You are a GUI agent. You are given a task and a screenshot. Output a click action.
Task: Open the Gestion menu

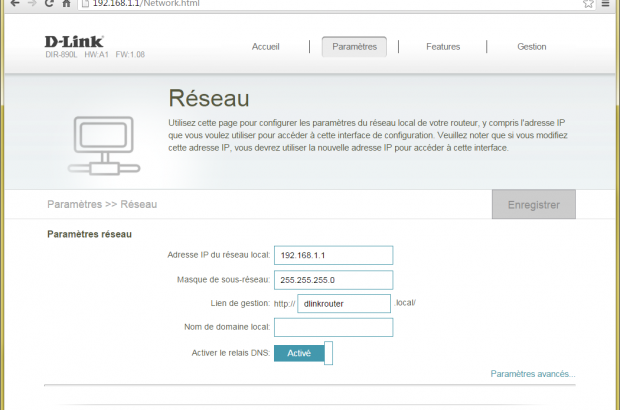(531, 46)
